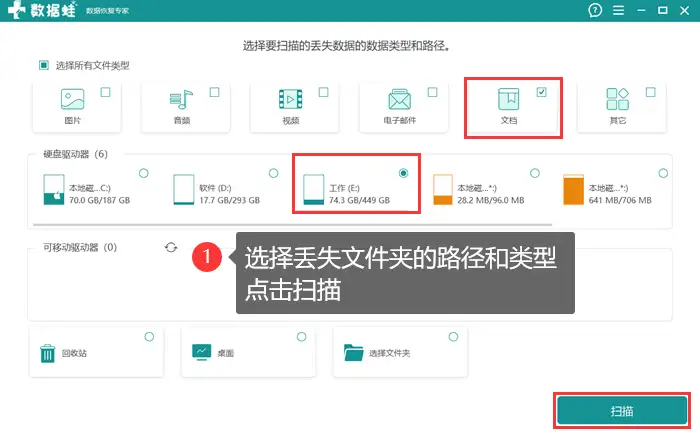Choose the 工作 (E:) drive radio button

point(404,173)
